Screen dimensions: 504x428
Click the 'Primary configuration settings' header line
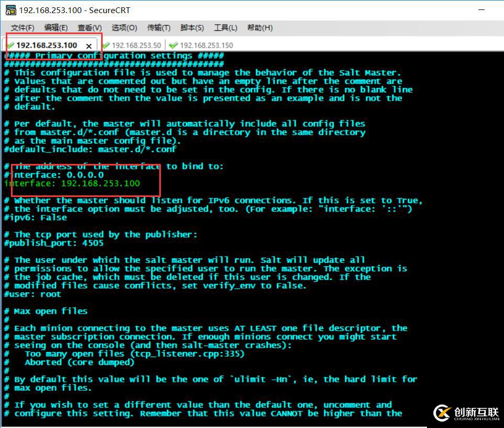[x=114, y=56]
